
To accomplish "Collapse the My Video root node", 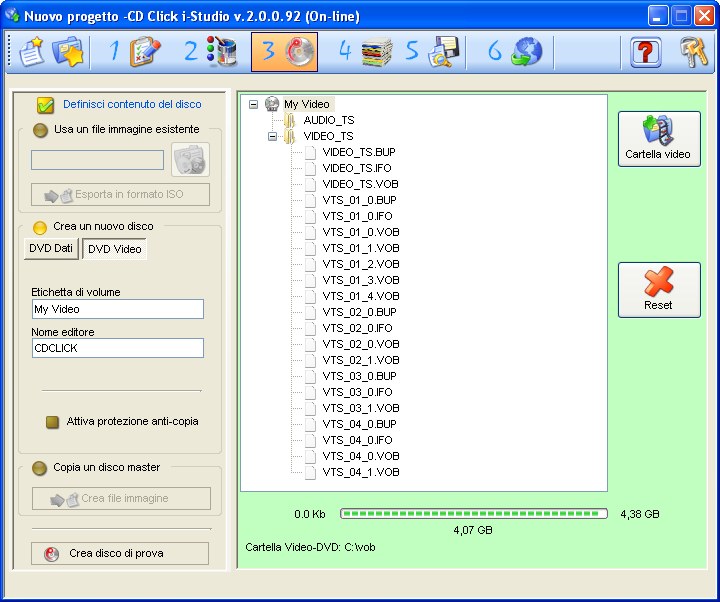I will click(x=254, y=104).
